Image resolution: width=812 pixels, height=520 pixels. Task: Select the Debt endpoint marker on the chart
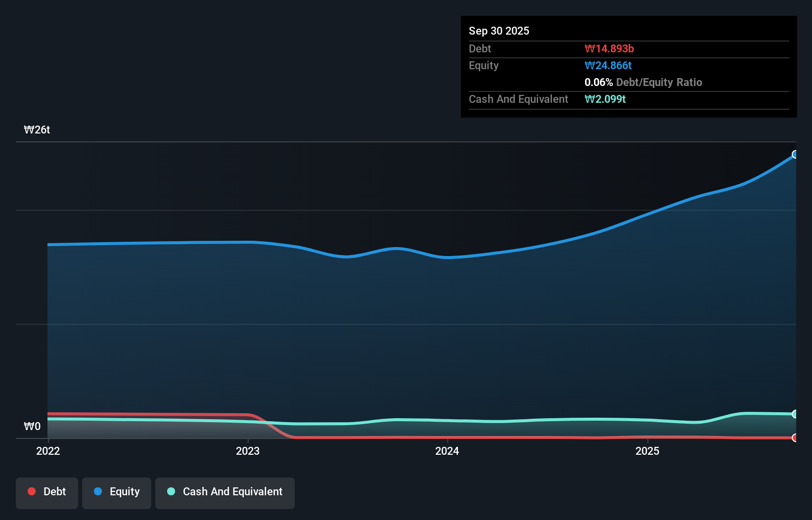tap(795, 437)
